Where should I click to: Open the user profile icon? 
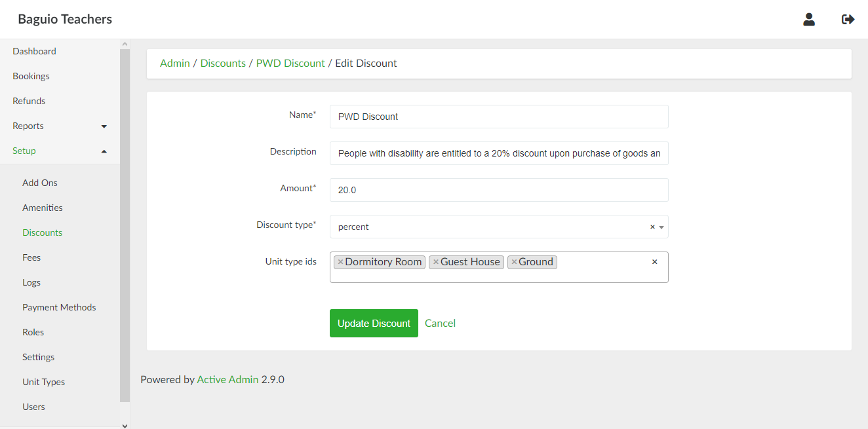click(808, 20)
